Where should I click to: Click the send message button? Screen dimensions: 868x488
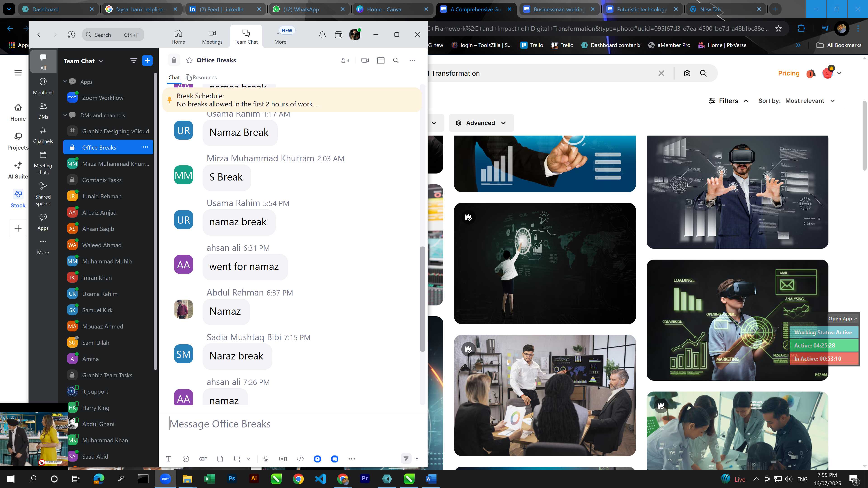tap(406, 459)
